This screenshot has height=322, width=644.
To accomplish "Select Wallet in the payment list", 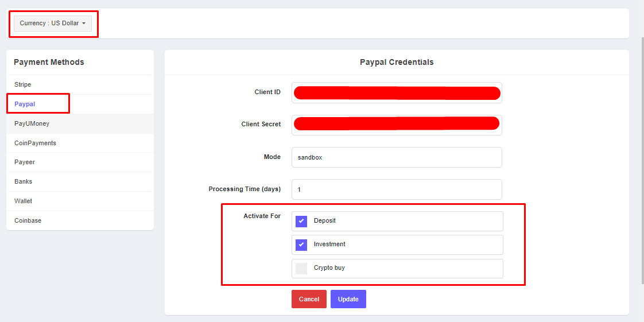I will click(x=24, y=201).
